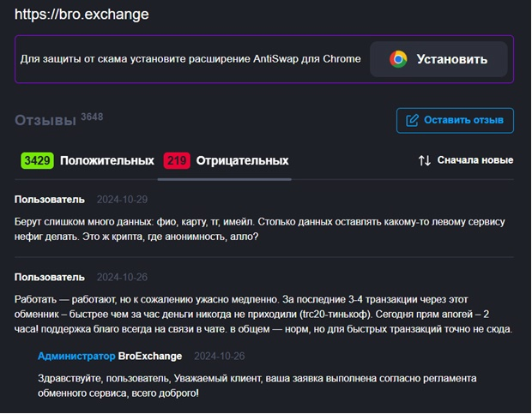Click the Chrome logo icon
Viewport: 532px width, 414px height.
point(398,59)
